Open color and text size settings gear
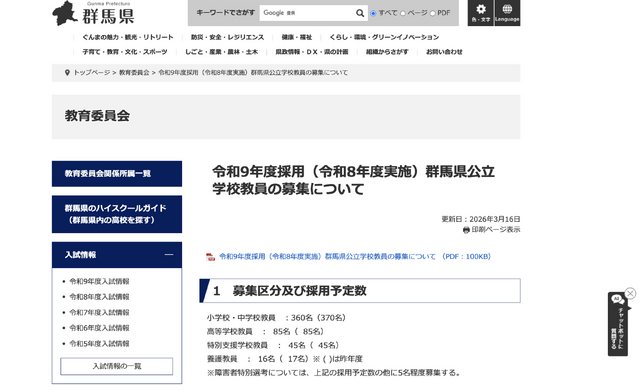 tap(481, 13)
